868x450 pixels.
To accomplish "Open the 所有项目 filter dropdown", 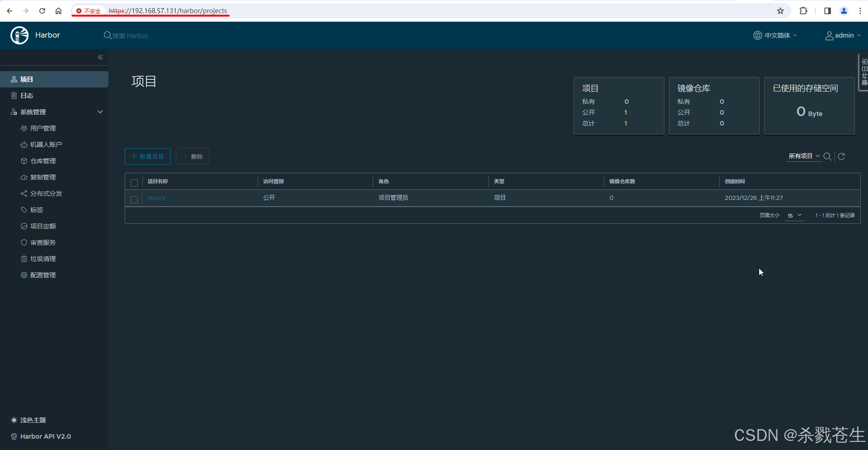I will [804, 156].
